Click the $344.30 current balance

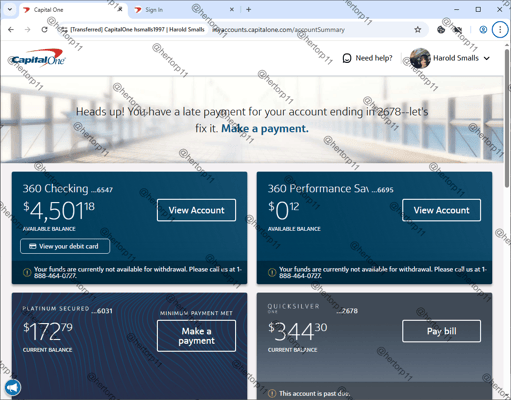coord(298,332)
